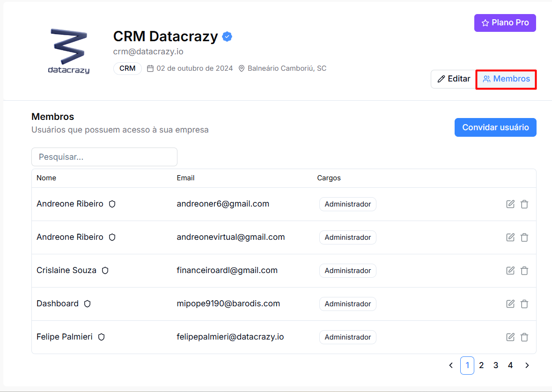552x392 pixels.
Task: Open page 4 of members list
Action: click(510, 365)
